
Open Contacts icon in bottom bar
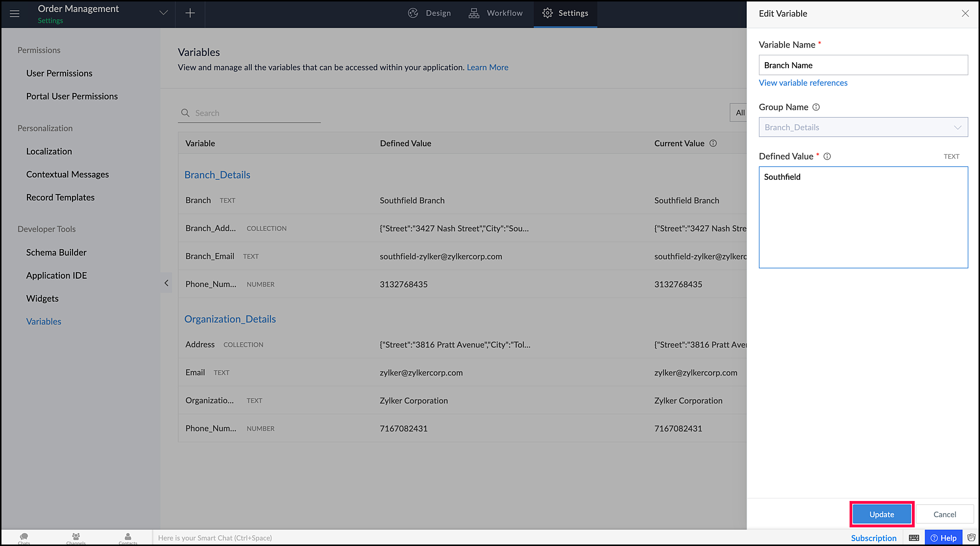[128, 537]
